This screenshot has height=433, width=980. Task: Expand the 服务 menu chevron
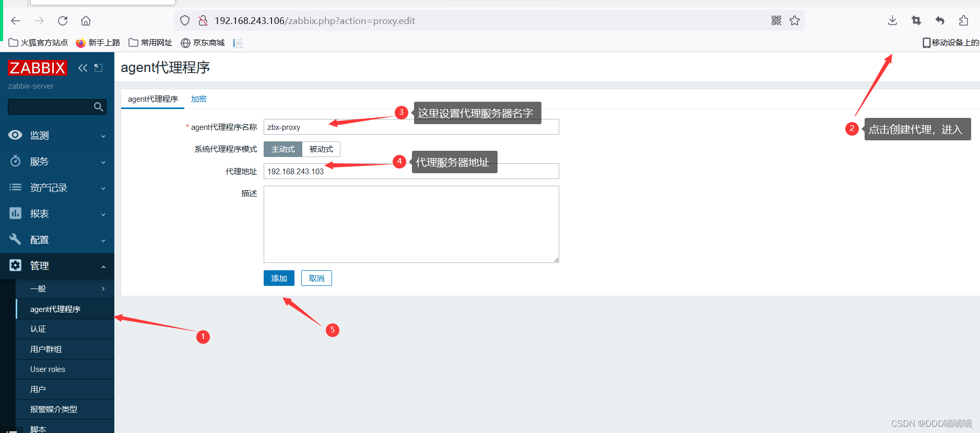click(103, 162)
